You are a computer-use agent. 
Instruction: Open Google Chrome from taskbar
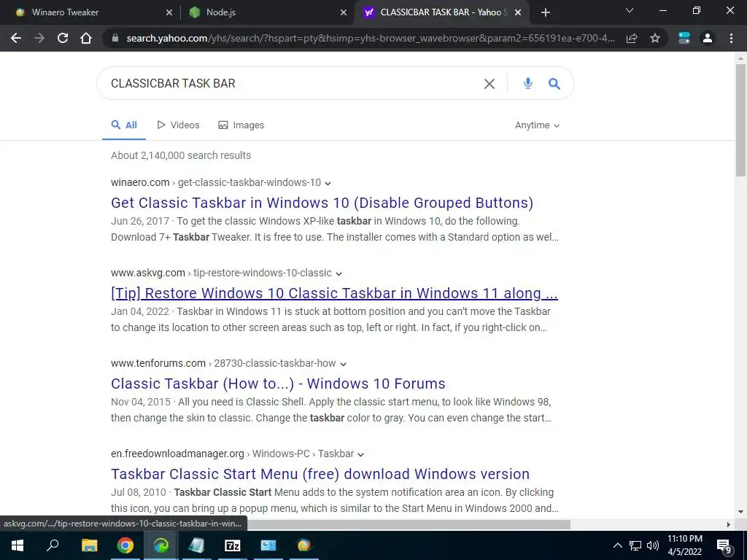pyautogui.click(x=125, y=545)
